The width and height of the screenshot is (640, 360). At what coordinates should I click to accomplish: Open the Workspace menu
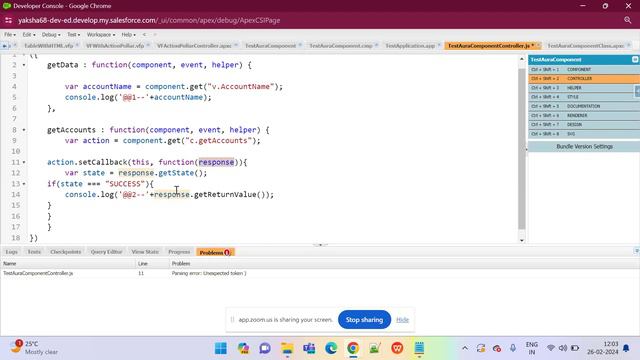coord(101,35)
